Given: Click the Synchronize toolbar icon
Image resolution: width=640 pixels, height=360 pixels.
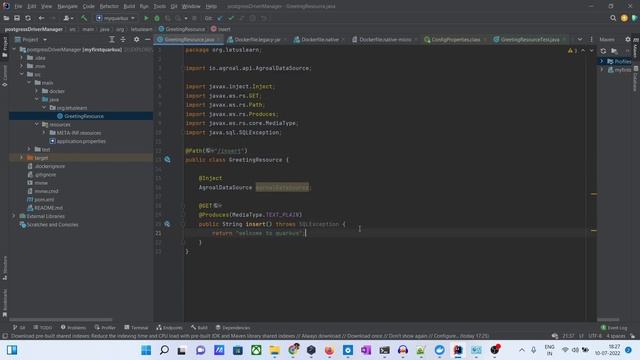Looking at the screenshot, I should coord(28,18).
